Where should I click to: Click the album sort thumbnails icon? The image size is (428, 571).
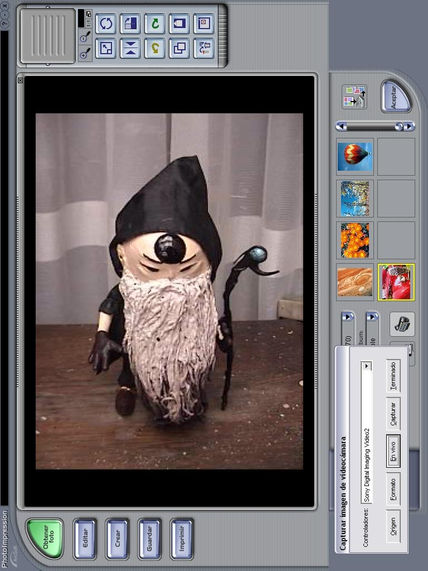[354, 97]
